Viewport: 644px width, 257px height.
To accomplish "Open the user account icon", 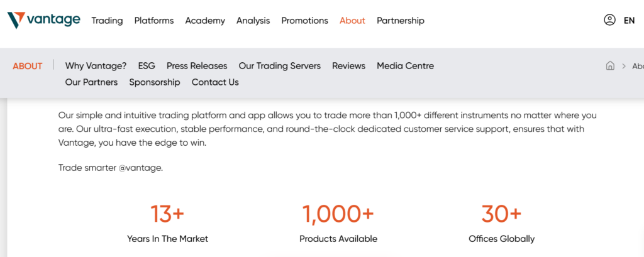I will tap(609, 20).
